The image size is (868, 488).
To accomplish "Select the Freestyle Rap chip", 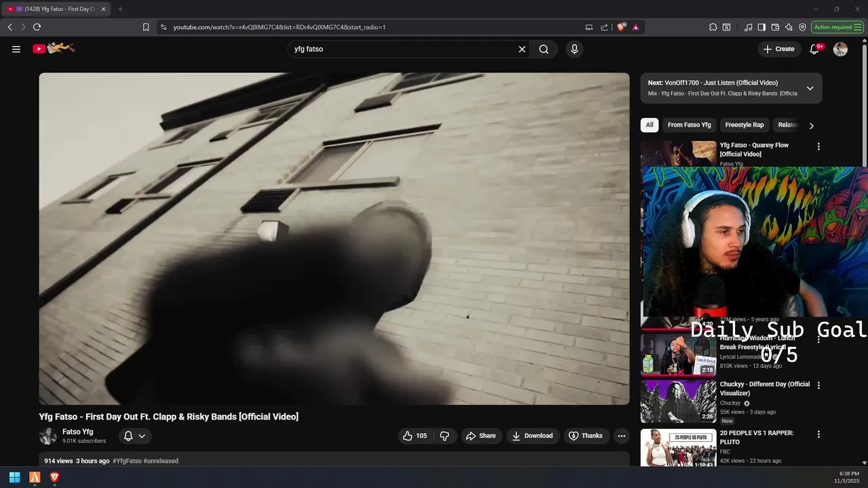I will pos(745,125).
